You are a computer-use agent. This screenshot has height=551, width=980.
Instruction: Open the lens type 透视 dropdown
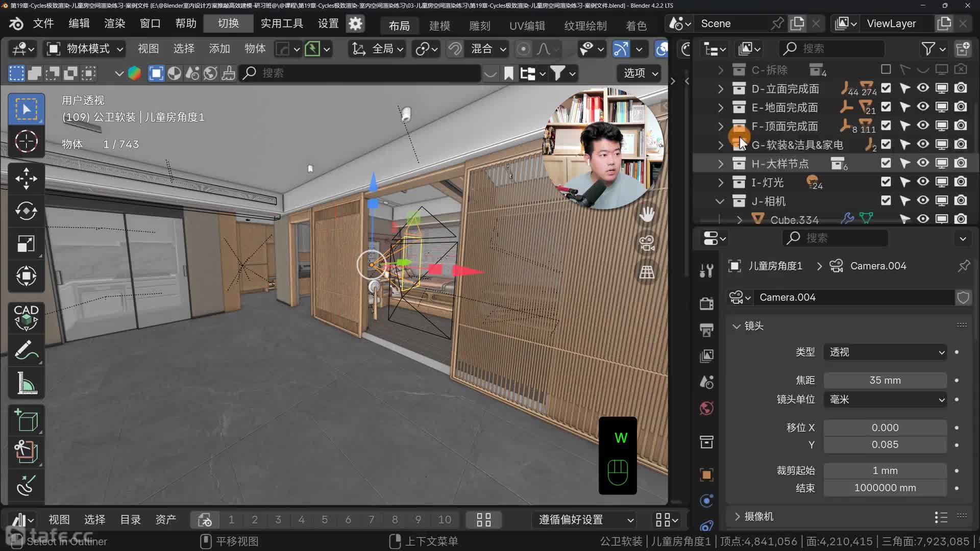[885, 352]
